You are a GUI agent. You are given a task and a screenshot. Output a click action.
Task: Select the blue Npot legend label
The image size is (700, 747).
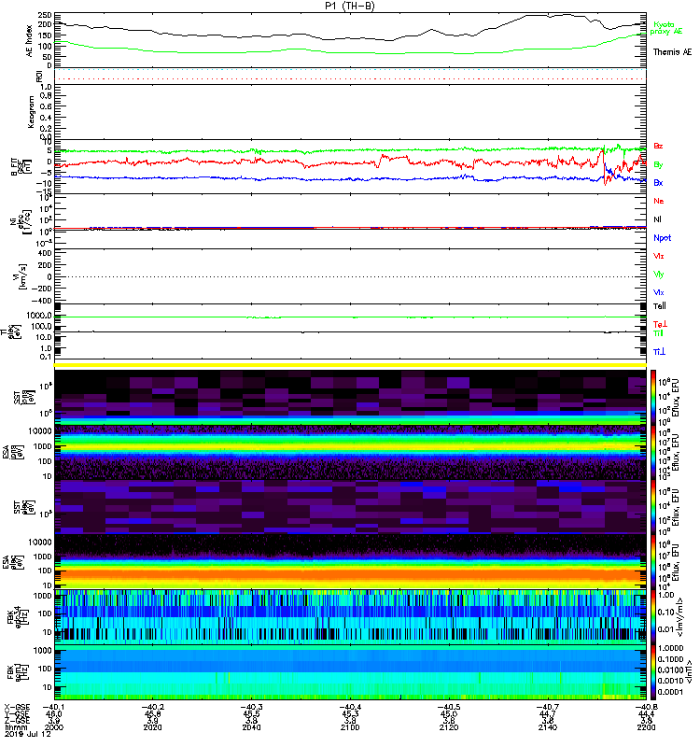[x=663, y=238]
